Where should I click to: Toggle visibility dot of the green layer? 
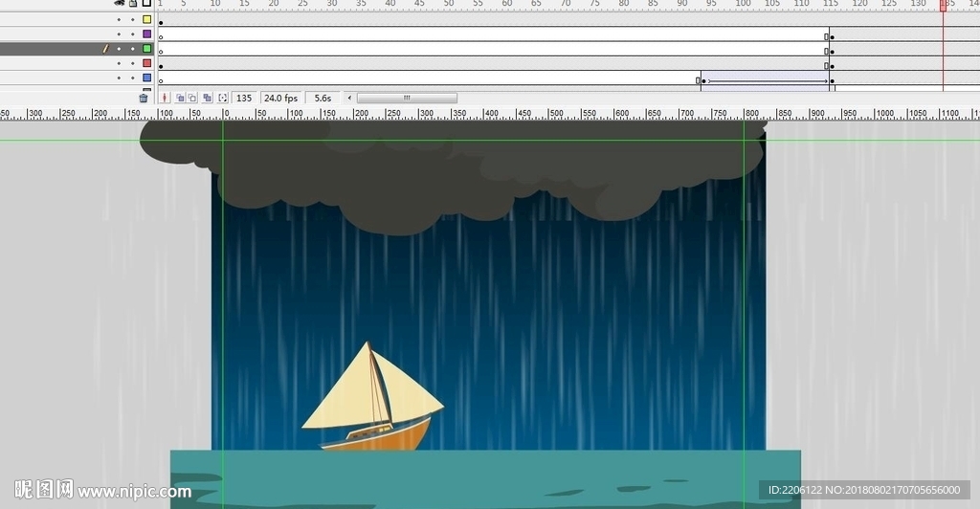coord(119,48)
